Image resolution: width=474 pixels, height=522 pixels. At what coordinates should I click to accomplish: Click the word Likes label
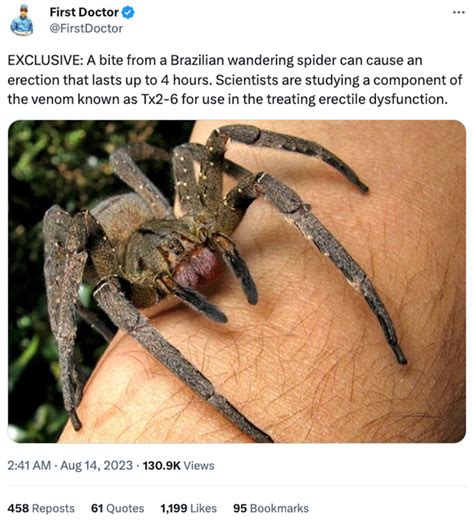[203, 508]
